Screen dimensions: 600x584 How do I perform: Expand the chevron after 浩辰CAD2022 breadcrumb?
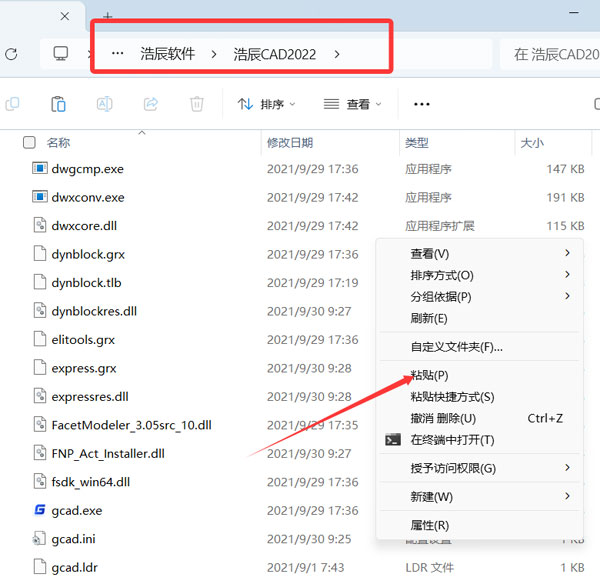(337, 54)
